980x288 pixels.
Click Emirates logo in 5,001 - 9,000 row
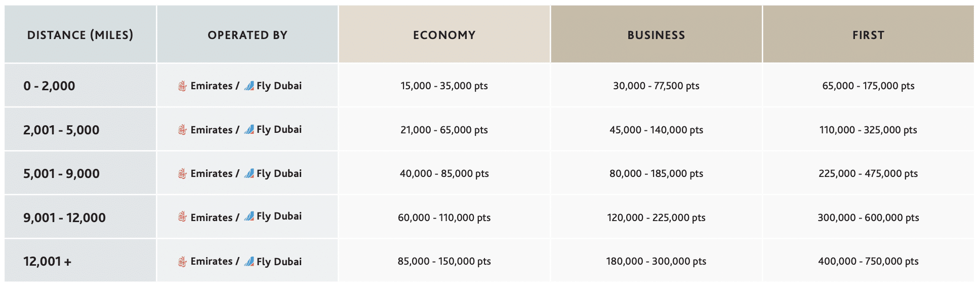[182, 174]
